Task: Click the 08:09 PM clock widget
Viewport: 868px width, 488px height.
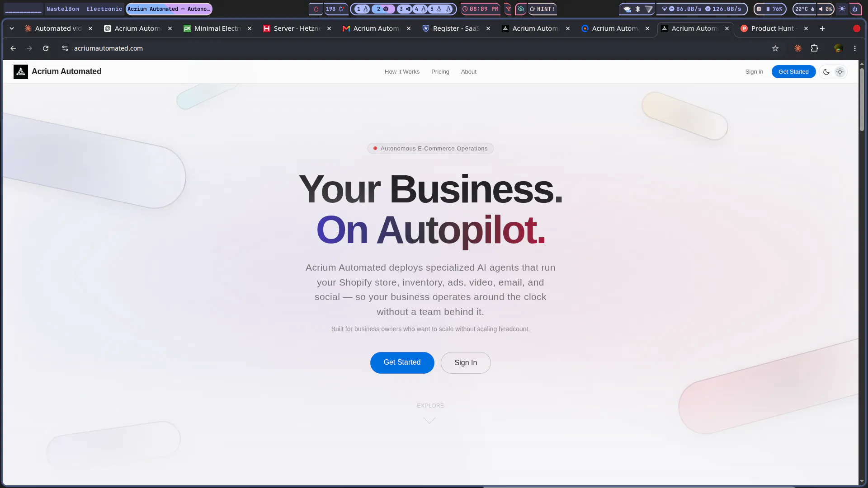Action: pyautogui.click(x=480, y=9)
